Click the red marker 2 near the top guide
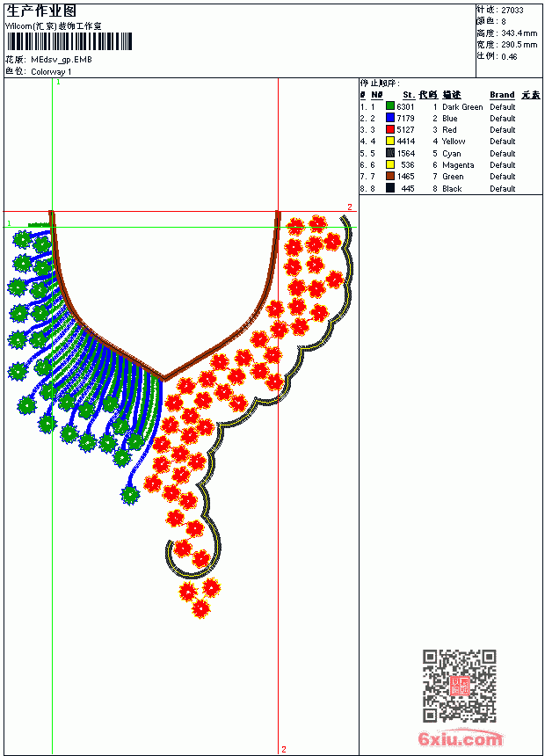 350,207
